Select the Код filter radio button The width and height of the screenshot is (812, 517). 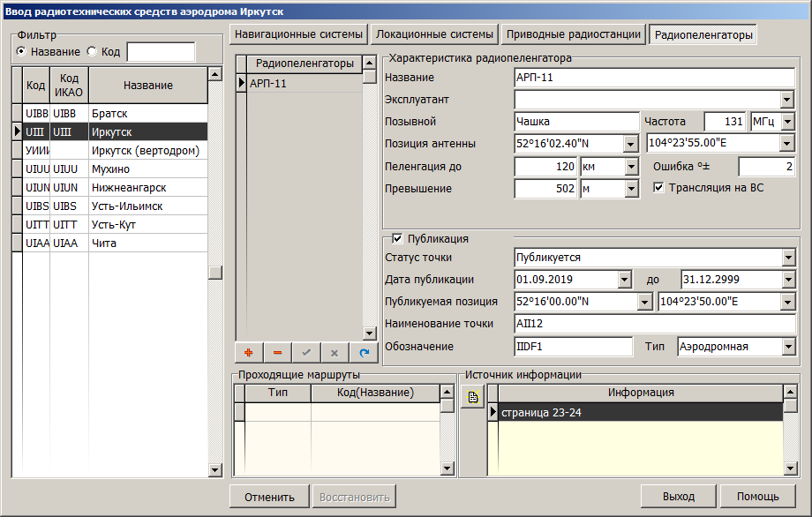[x=92, y=52]
